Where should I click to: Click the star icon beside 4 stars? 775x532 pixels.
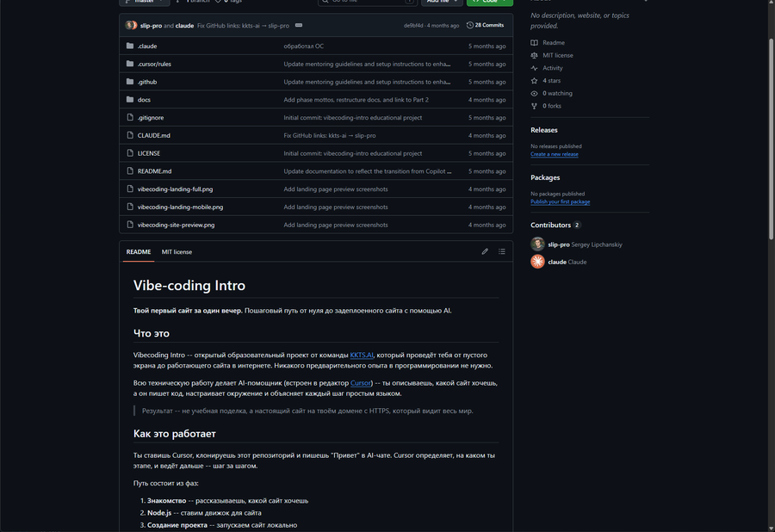click(x=534, y=81)
